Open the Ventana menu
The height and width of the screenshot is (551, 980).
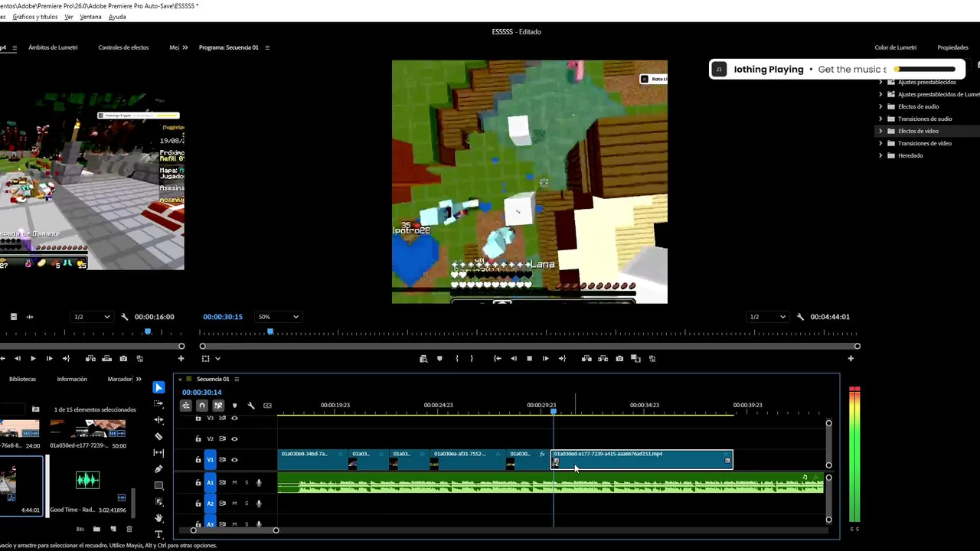[90, 17]
